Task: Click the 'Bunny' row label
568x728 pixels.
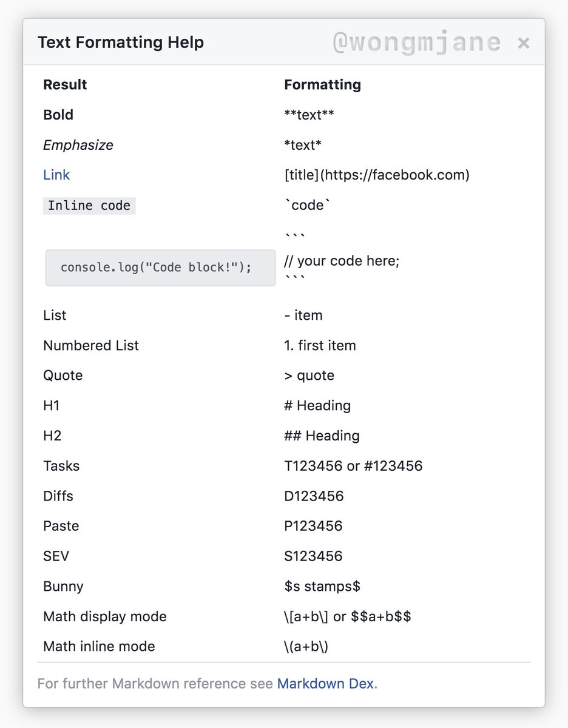Action: (x=63, y=587)
